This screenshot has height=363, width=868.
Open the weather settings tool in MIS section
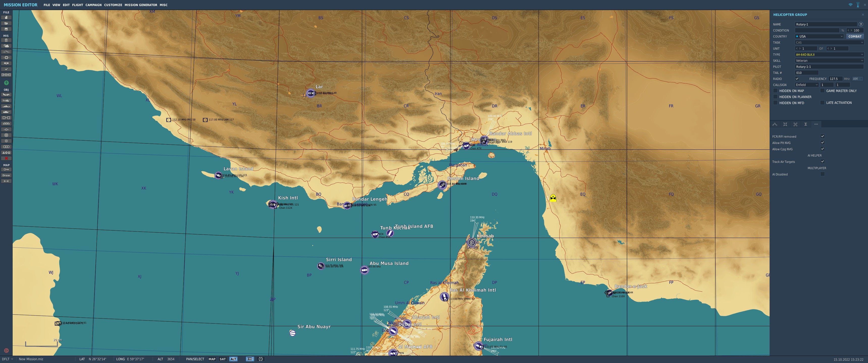coord(6,46)
